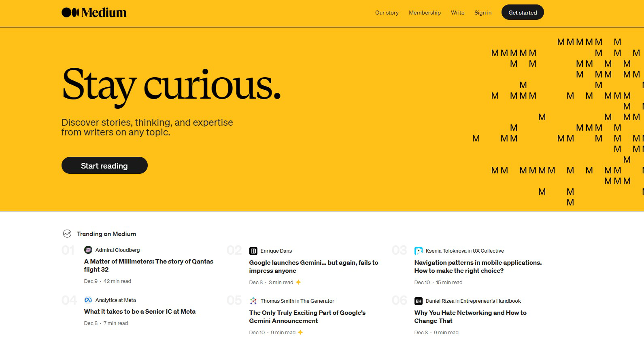Open author Daniel Rizea
The height and width of the screenshot is (346, 644).
440,301
